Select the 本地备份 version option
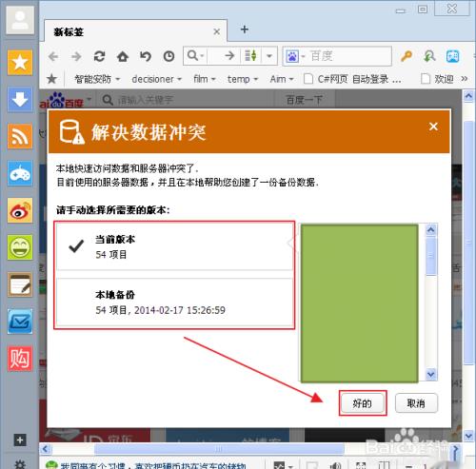The width and height of the screenshot is (476, 469). (174, 303)
